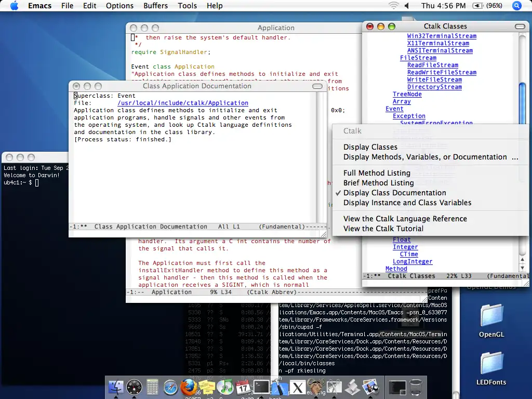532x399 pixels.
Task: Click the GNU Emacs gnu-head Dock icon
Action: point(315,387)
